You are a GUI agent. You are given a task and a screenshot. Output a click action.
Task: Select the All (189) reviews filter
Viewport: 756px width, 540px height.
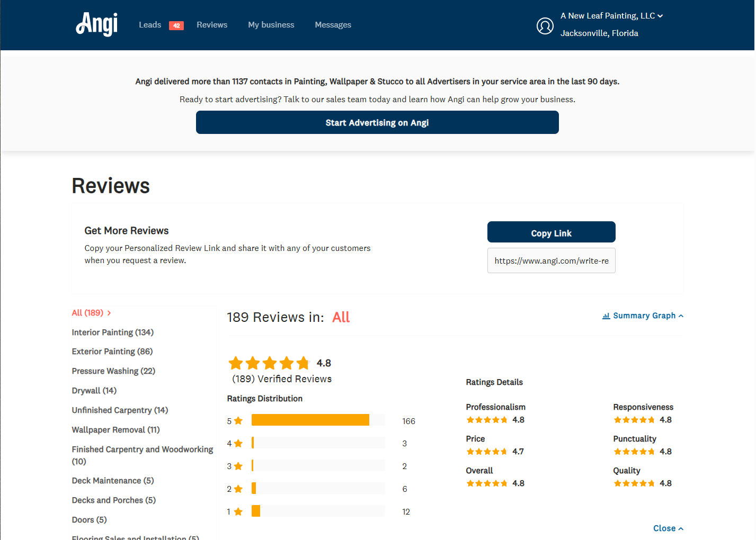click(x=88, y=313)
